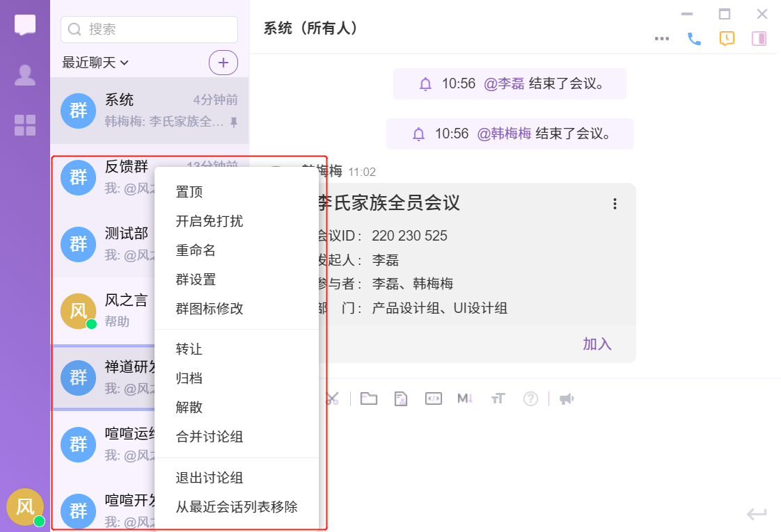Click the plus button to create chat
The image size is (781, 532).
coord(223,63)
